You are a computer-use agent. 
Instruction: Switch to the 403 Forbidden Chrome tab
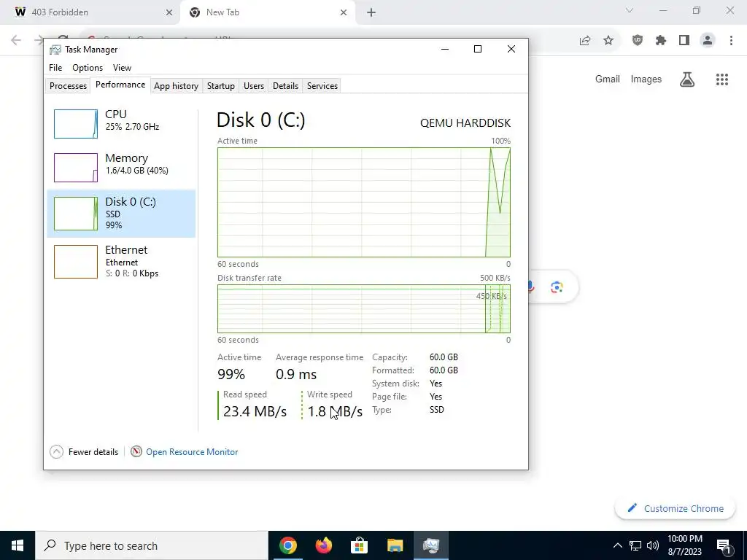tap(90, 12)
